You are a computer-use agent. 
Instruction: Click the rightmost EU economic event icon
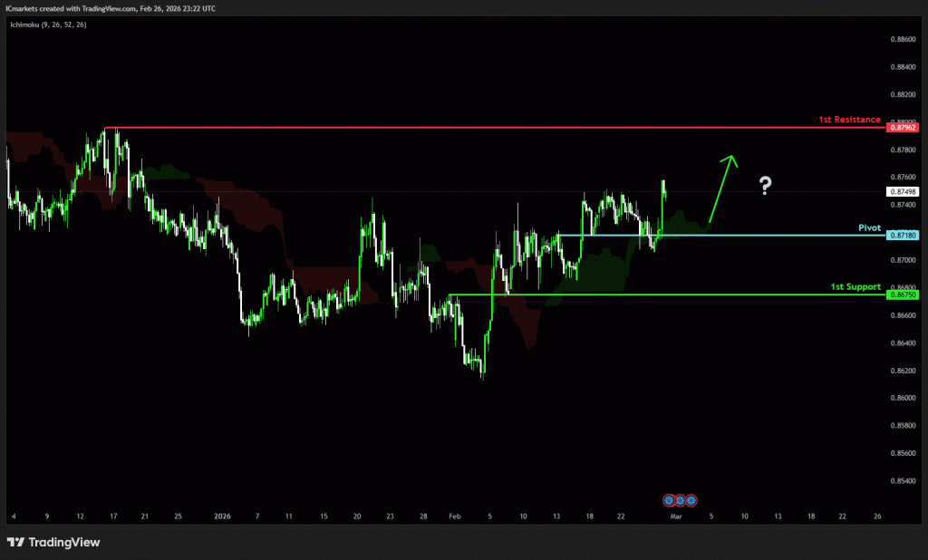pyautogui.click(x=691, y=500)
